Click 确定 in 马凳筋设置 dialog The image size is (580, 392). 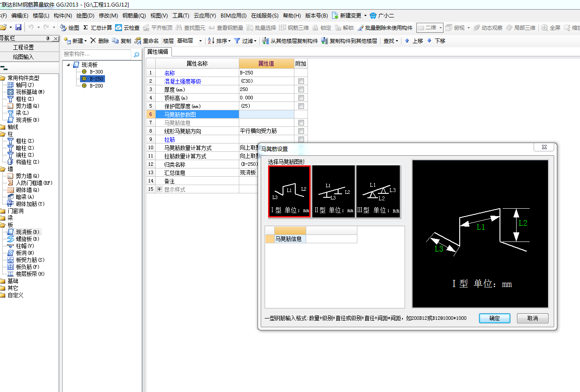(x=495, y=318)
